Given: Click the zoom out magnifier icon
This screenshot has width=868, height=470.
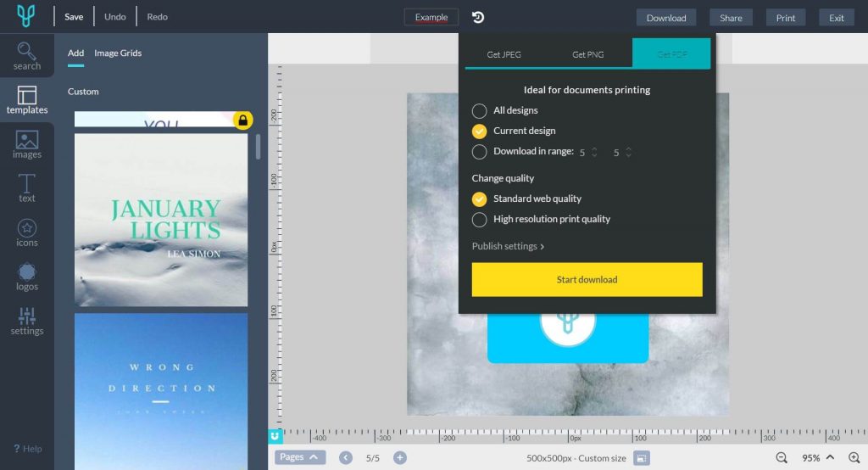Looking at the screenshot, I should [782, 458].
